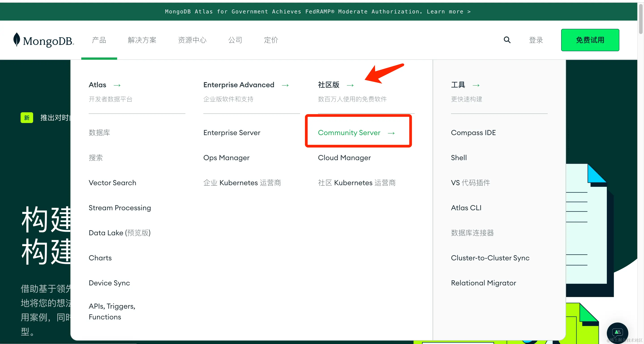Click the arrow beside 工具 heading
Viewport: 644px width, 344px height.
point(476,85)
